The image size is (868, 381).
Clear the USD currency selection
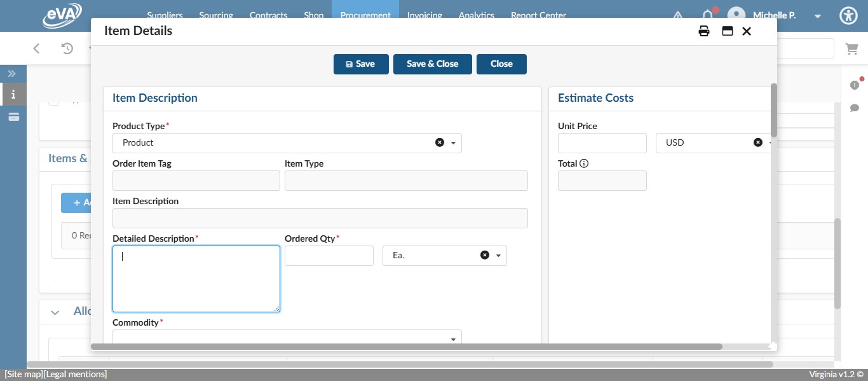coord(757,142)
